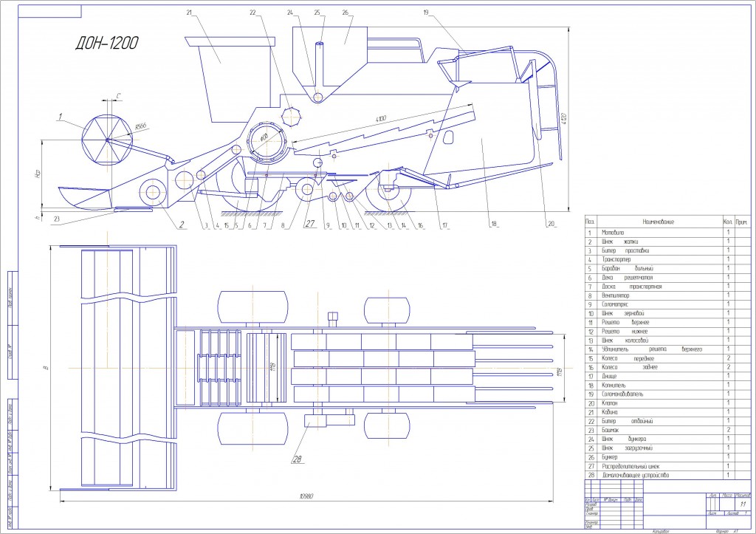
Task: Select table row 'Колесо заднее'
Action: pos(667,367)
